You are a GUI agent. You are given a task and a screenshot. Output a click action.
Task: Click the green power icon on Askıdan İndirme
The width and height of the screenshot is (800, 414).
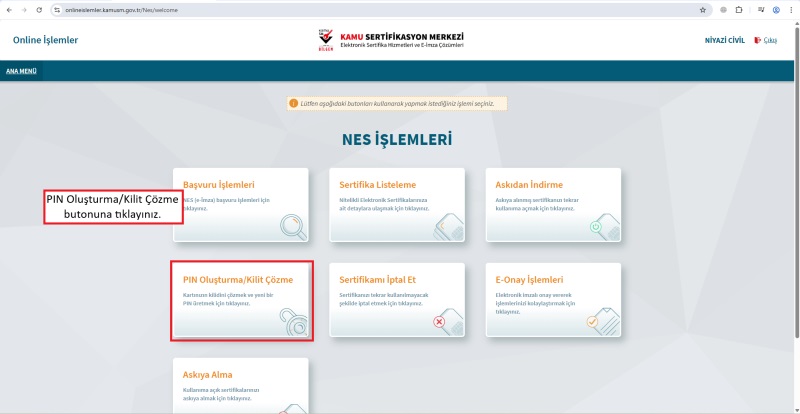595,227
